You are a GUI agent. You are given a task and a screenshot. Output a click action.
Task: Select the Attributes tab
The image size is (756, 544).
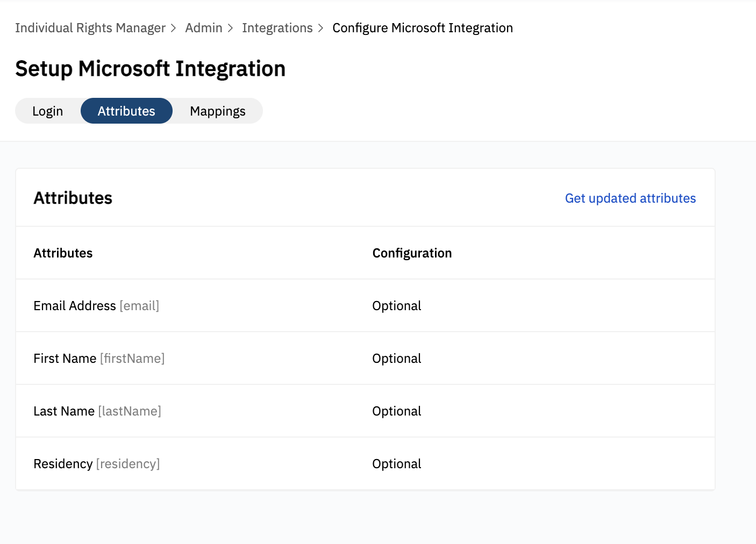click(126, 111)
